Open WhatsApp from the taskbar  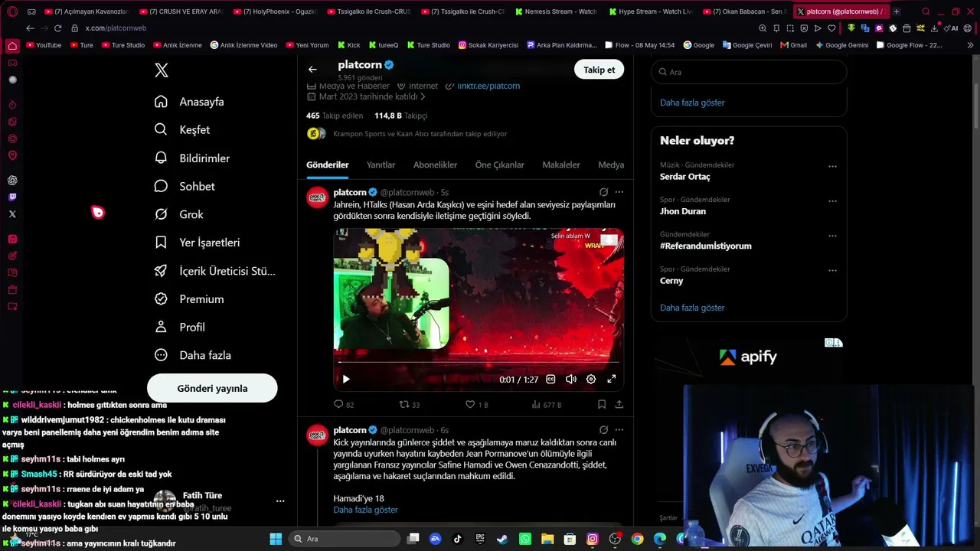pyautogui.click(x=524, y=539)
